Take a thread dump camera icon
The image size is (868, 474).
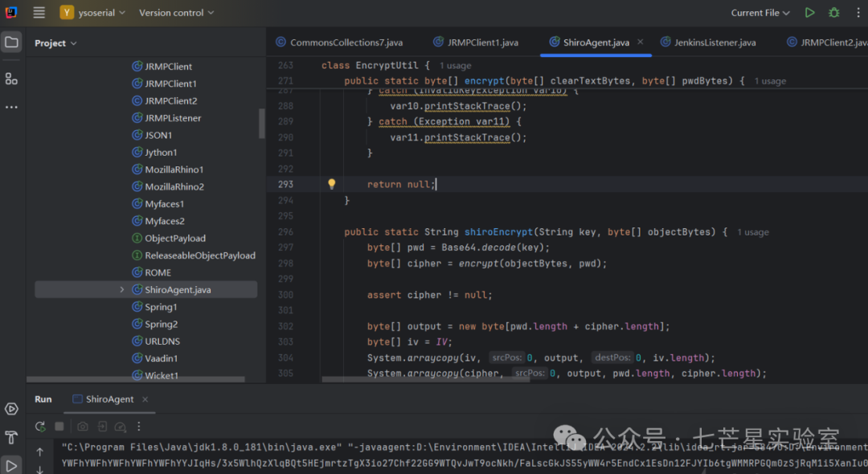pos(83,426)
